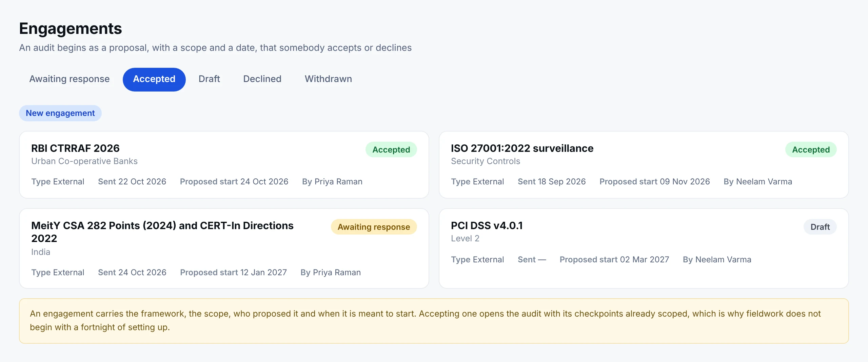Open the ISO 27001:2022 surveillance engagement title
The height and width of the screenshot is (362, 868).
522,148
